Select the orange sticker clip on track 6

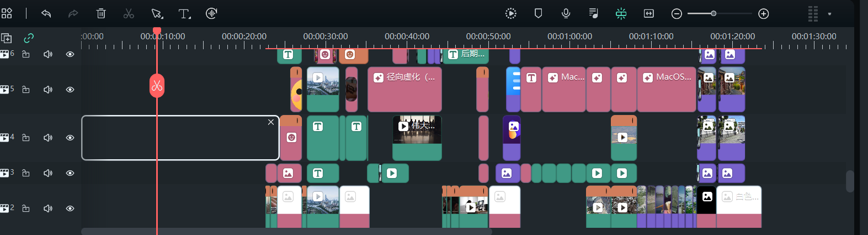point(354,55)
